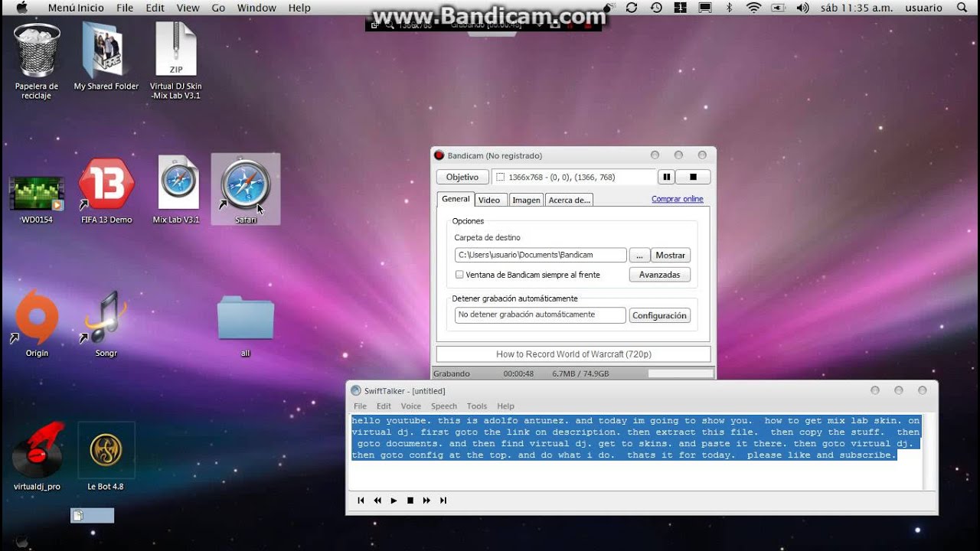Click the Wi-Fi icon in the menu bar
Viewport: 980px width, 551px height.
click(x=754, y=8)
